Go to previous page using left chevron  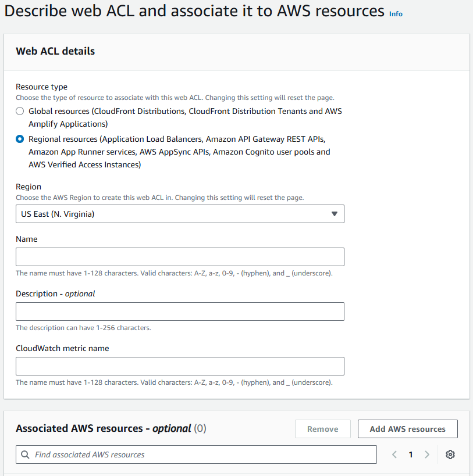(394, 454)
